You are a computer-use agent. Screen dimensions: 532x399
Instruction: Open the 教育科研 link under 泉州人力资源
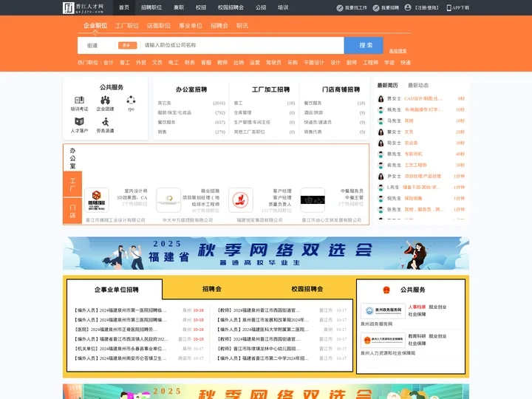(417, 336)
